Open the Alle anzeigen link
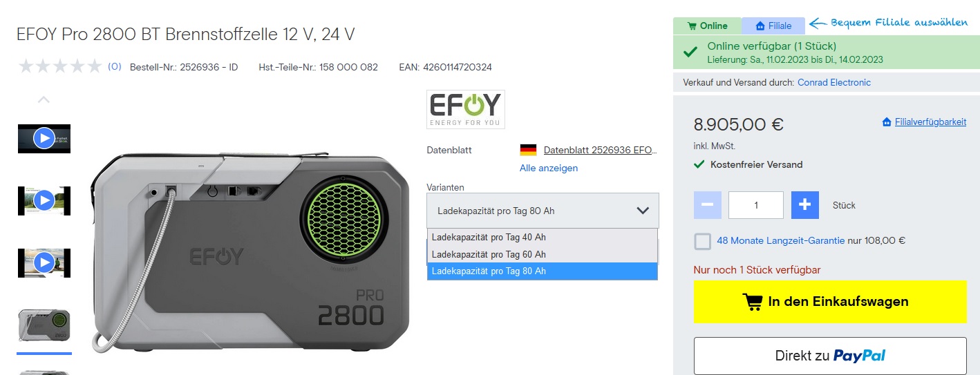Image resolution: width=980 pixels, height=375 pixels. (x=549, y=168)
